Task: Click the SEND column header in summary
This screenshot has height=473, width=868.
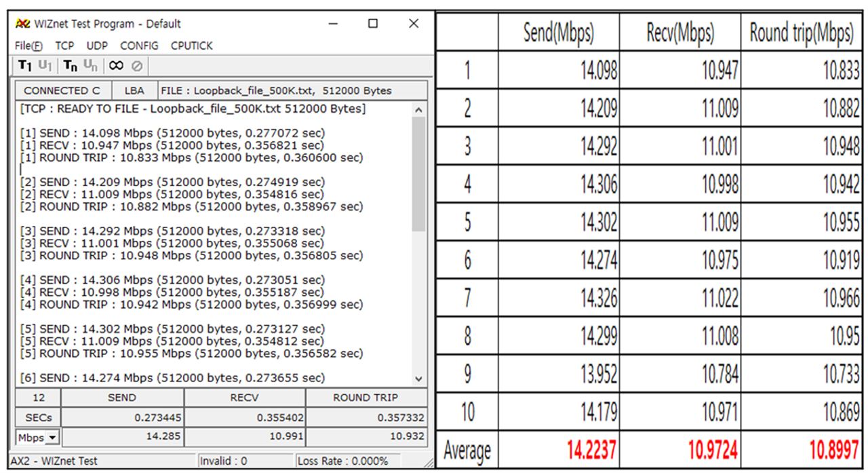Action: 123,398
